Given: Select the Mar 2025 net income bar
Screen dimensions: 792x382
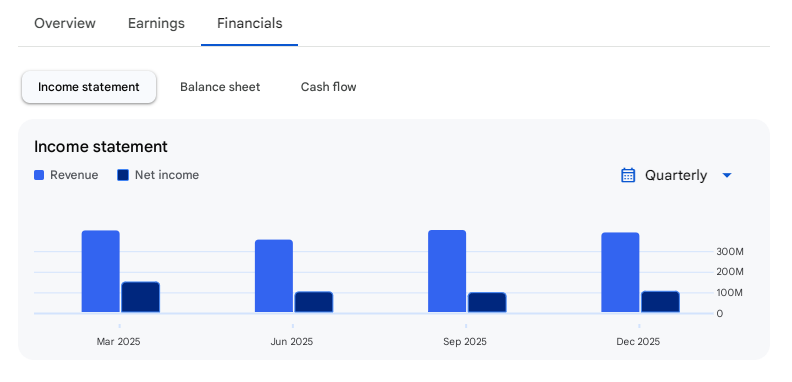Looking at the screenshot, I should point(140,297).
